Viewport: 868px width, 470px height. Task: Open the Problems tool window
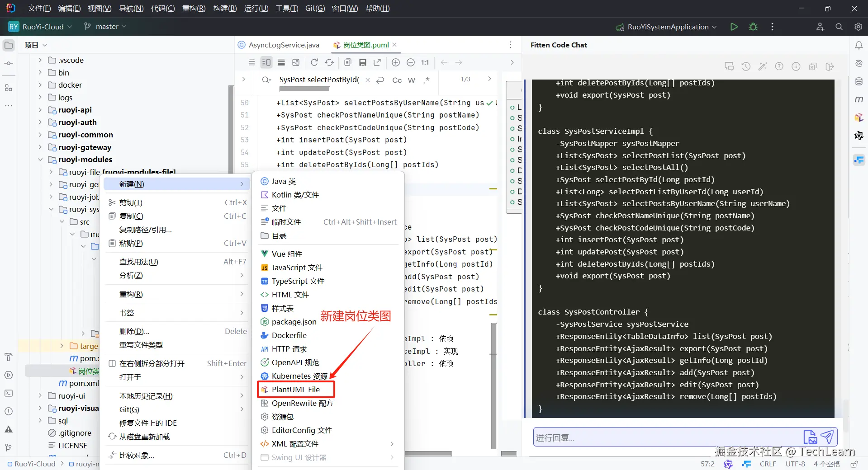(x=9, y=411)
